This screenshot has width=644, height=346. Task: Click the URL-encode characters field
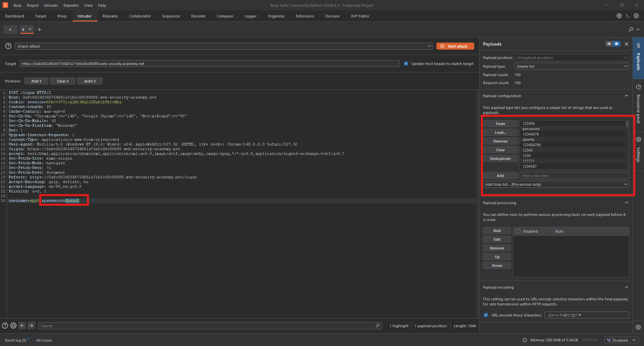(587, 315)
